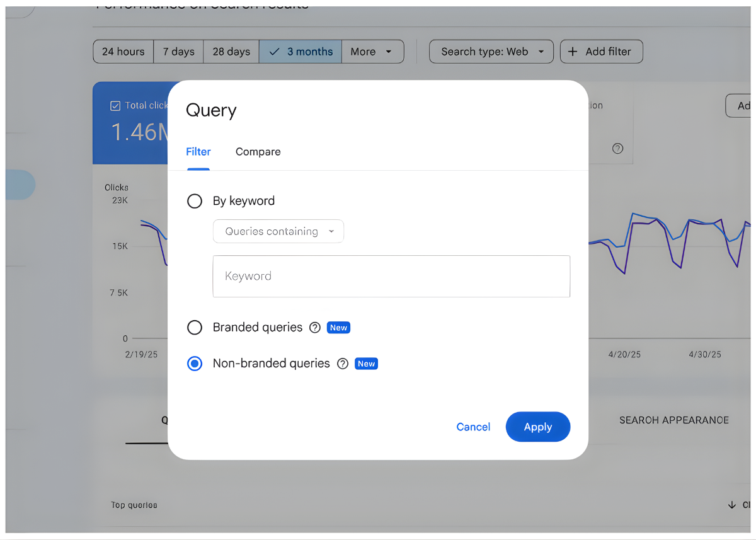Open the Search type: Web dropdown
756x540 pixels.
pos(491,51)
